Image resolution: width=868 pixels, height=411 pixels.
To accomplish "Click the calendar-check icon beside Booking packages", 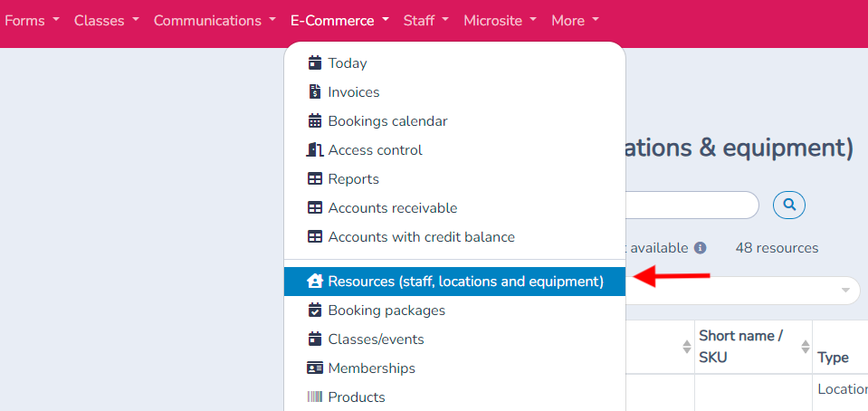I will tap(314, 310).
